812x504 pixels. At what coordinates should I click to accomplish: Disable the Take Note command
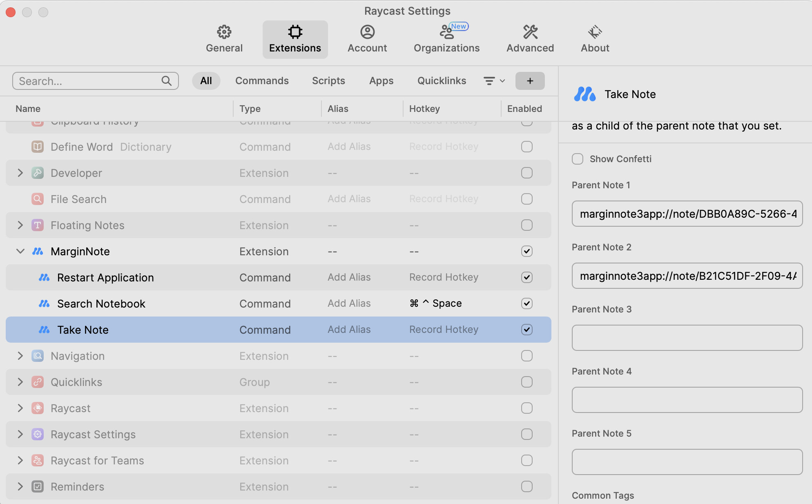[526, 330]
